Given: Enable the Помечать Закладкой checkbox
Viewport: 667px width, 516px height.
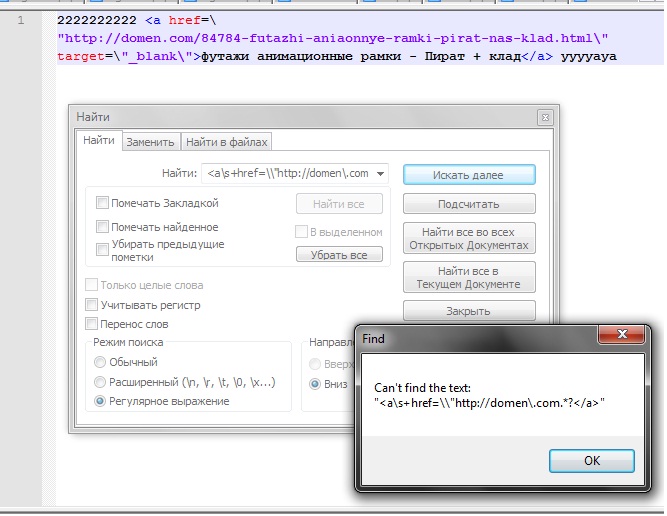Looking at the screenshot, I should tap(102, 203).
